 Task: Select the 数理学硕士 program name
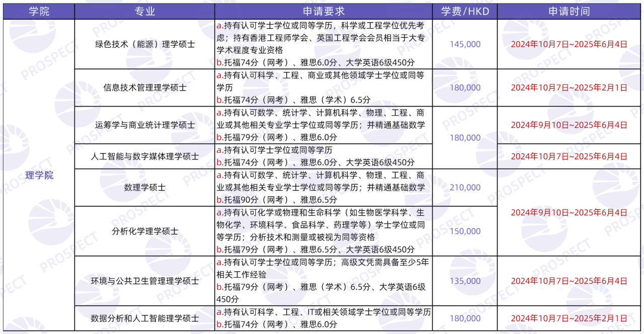[x=145, y=188]
